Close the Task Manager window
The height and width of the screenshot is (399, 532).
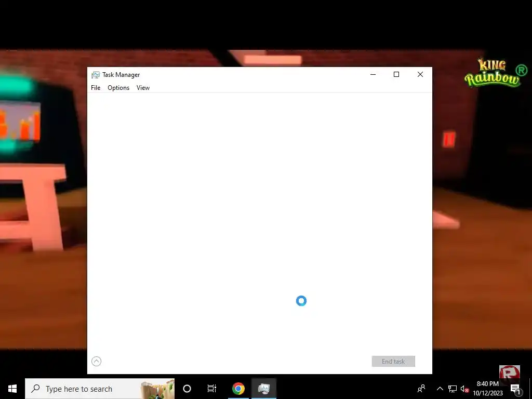coord(420,74)
